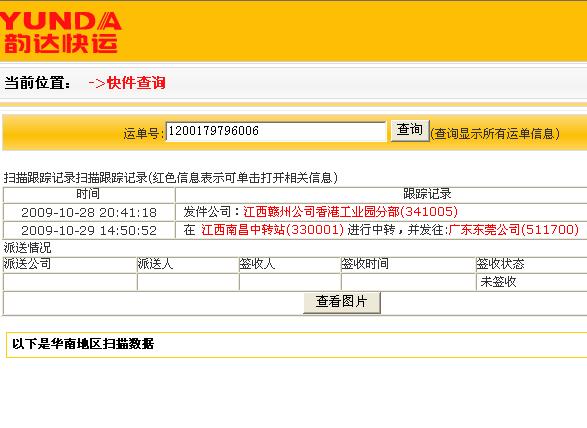Click the 查询 search button
Screen dimensions: 587x428
point(410,131)
